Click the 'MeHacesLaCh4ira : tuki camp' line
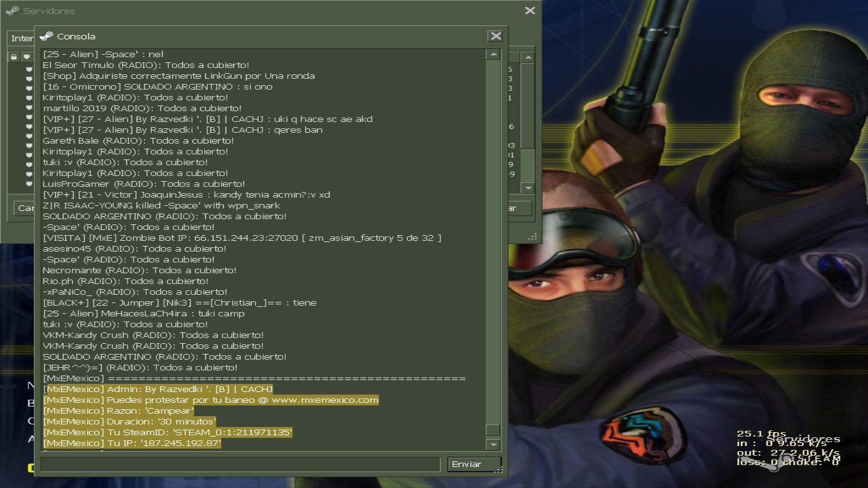This screenshot has width=868, height=488. pyautogui.click(x=144, y=313)
